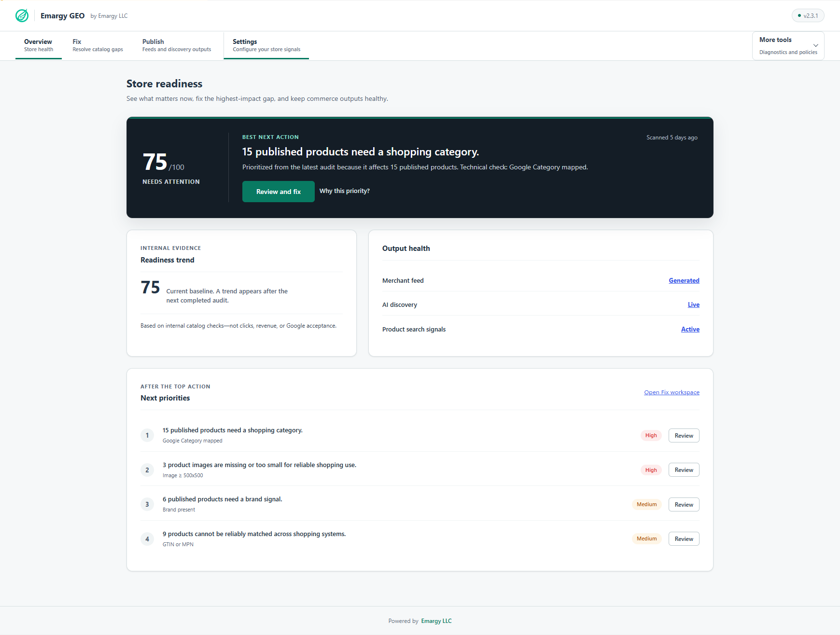Viewport: 840px width, 635px height.
Task: Click the Emargy GEO leaf logo
Action: 22,15
